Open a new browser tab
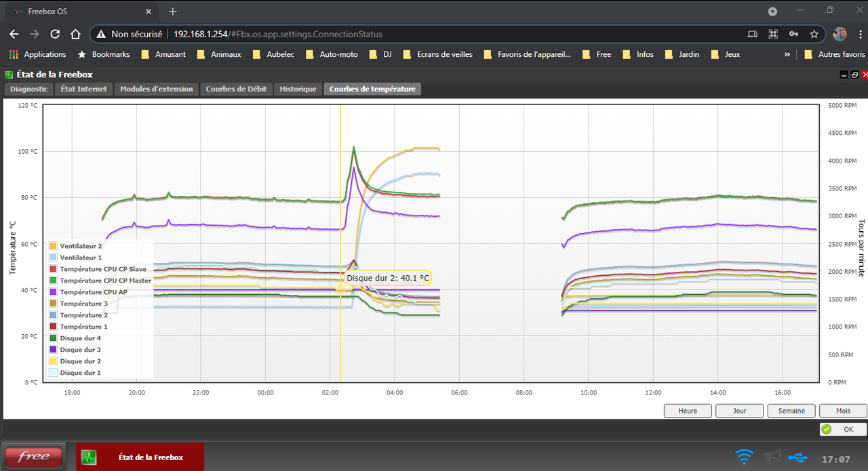This screenshot has width=868, height=471. click(x=173, y=12)
